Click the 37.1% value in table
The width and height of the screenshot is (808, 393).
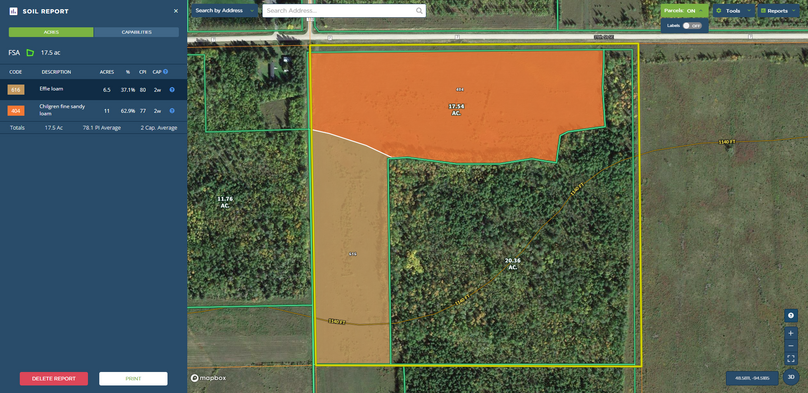coord(128,90)
